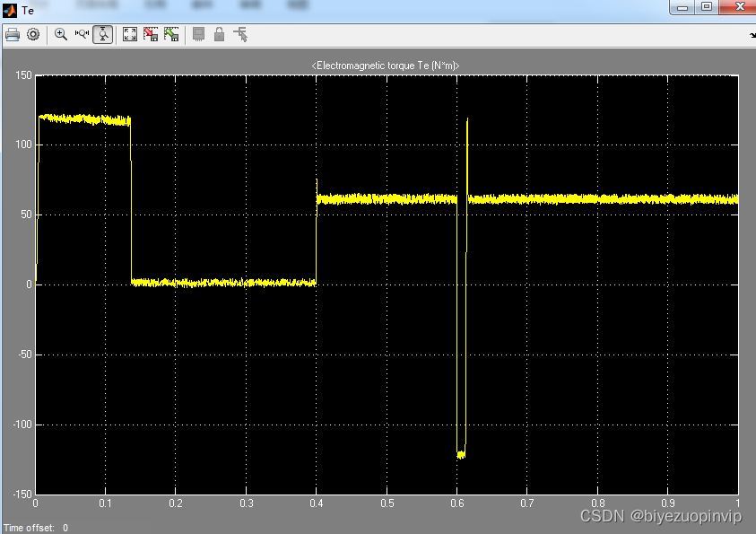Toggle the Zoom Y-axis tool

tap(103, 34)
